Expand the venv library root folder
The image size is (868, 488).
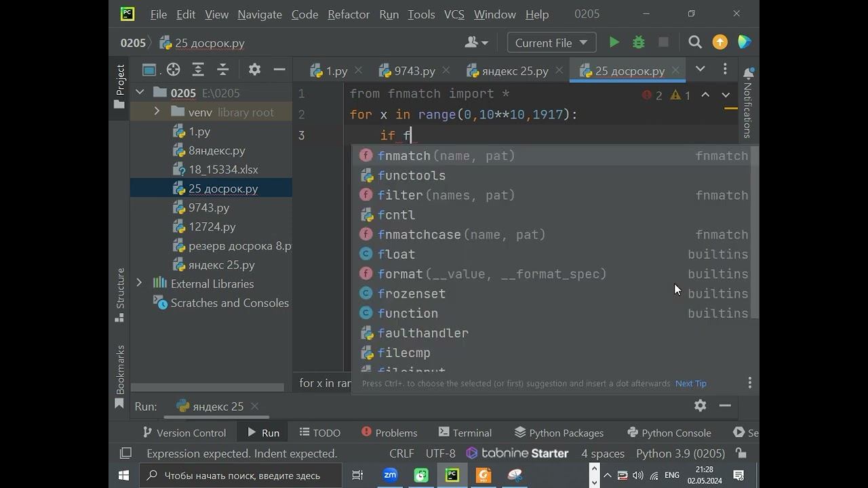point(157,112)
